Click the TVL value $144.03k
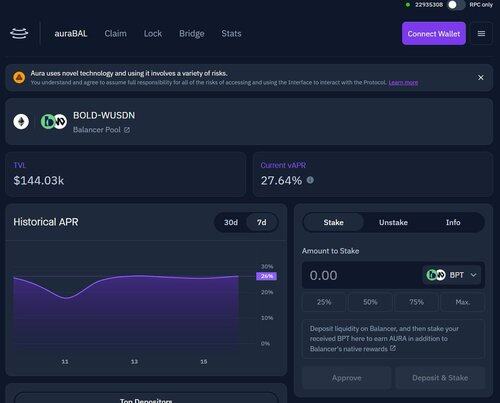The width and height of the screenshot is (500, 403). click(39, 181)
